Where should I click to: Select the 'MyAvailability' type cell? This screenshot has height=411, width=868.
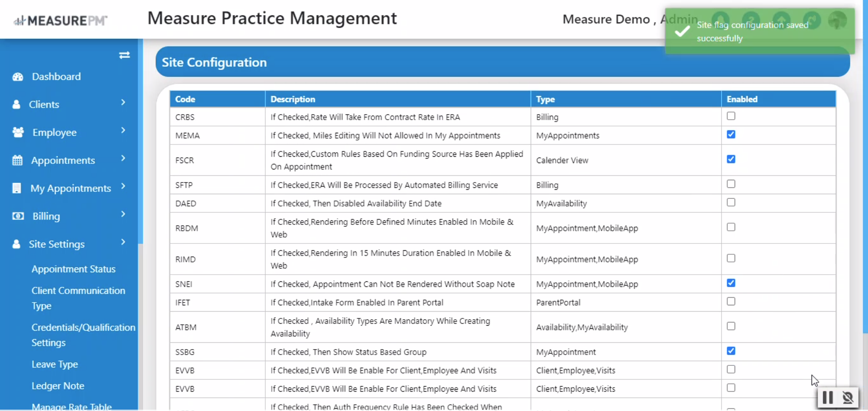tap(626, 203)
